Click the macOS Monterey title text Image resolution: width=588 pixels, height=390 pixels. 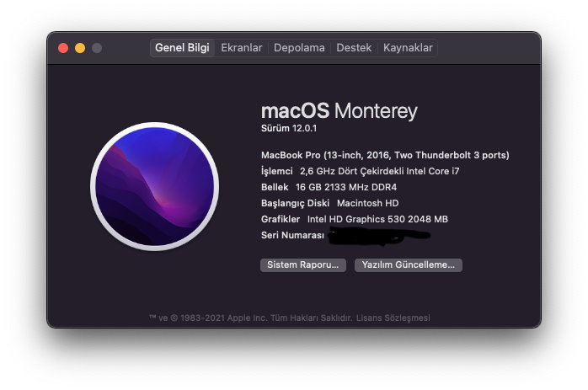[339, 110]
